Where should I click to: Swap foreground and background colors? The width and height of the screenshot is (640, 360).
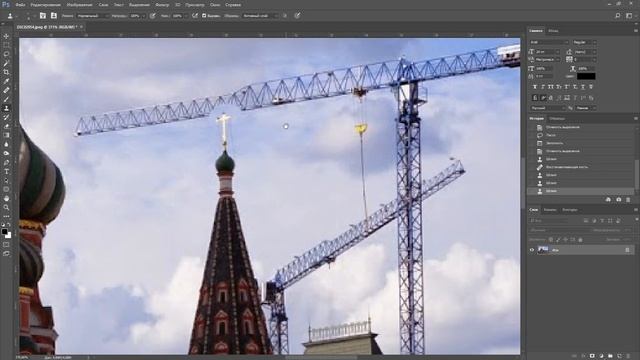pyautogui.click(x=9, y=225)
